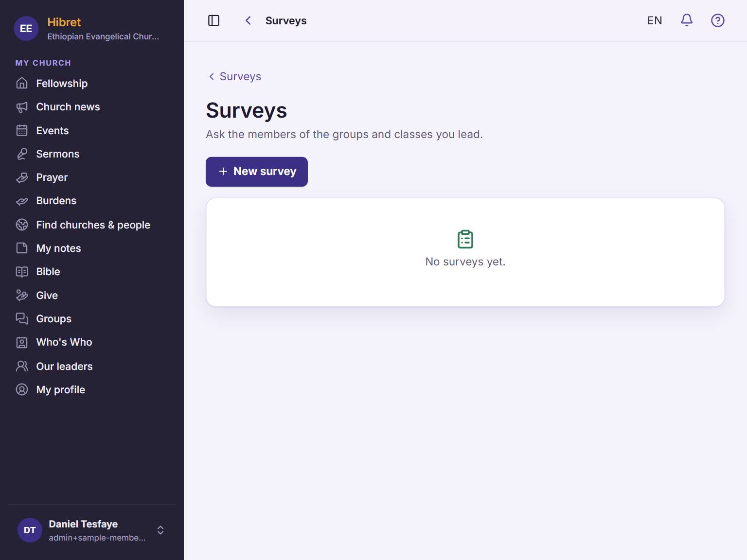Click the Prayer hands icon
Screen dimensions: 747x560
(x=22, y=177)
